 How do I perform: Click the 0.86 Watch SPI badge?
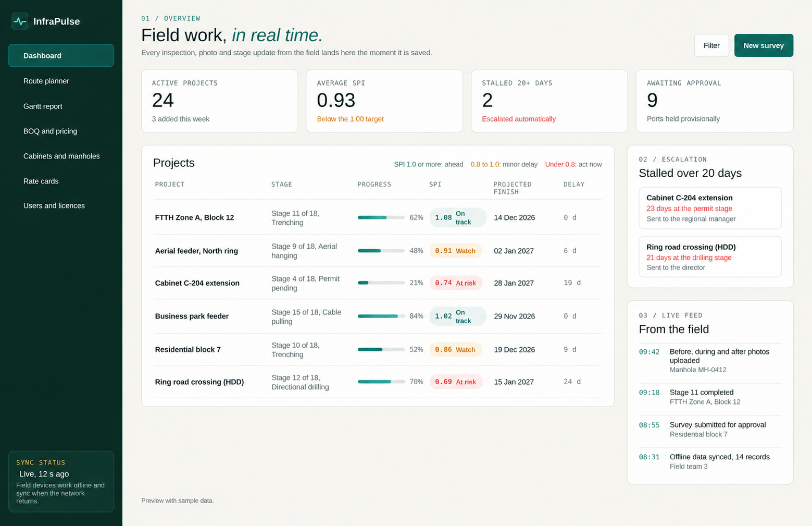pyautogui.click(x=456, y=349)
